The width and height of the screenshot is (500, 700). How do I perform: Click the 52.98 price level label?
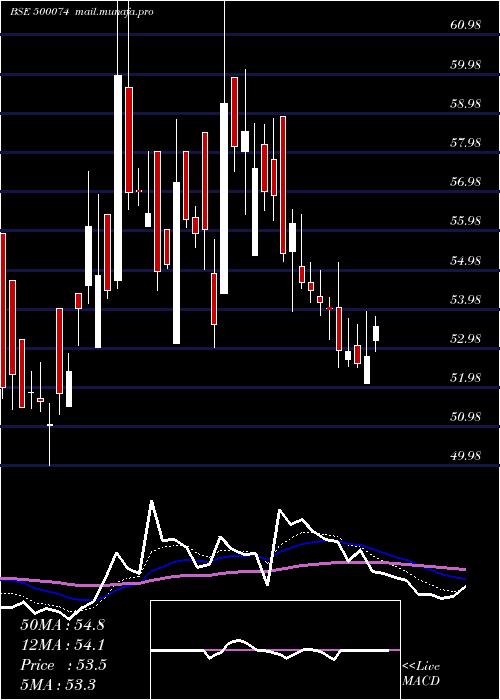click(466, 338)
